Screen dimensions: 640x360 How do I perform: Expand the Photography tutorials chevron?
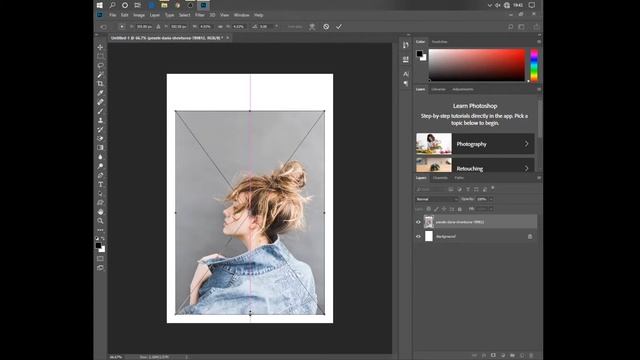click(527, 144)
